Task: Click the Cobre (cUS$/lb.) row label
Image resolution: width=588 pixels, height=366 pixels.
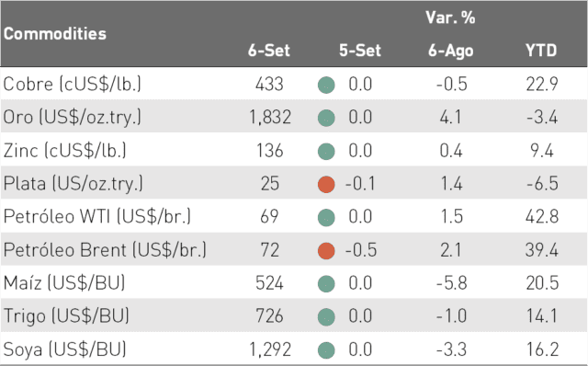Action: click(73, 84)
